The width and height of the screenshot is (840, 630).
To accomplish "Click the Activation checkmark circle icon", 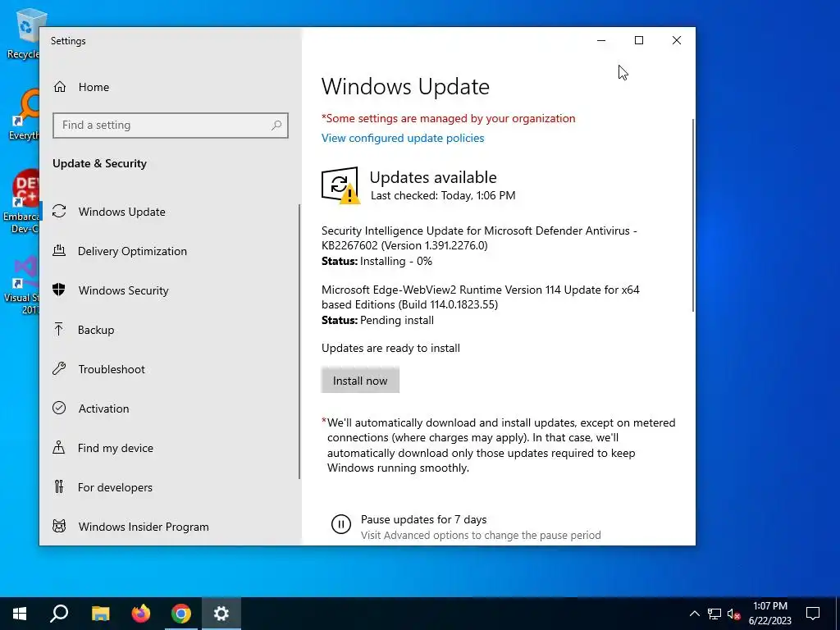I will tap(59, 409).
